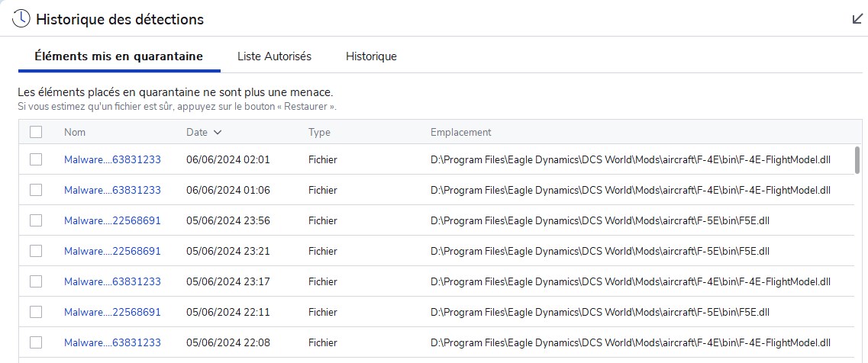Open the Malware....63831233 link at 23:17
The height and width of the screenshot is (363, 868).
coord(112,281)
